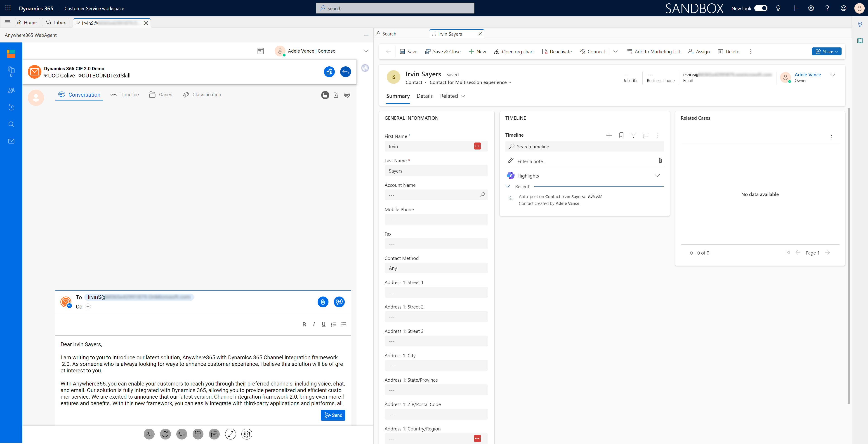This screenshot has height=444, width=868.
Task: Click the WebAgent settings gear in bottom toolbar
Action: [x=247, y=434]
